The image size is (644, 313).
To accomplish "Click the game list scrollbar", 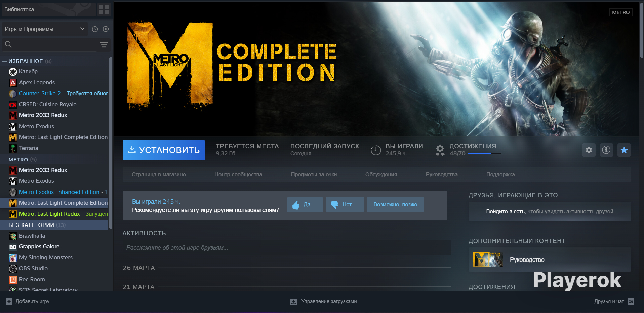I will 111,143.
